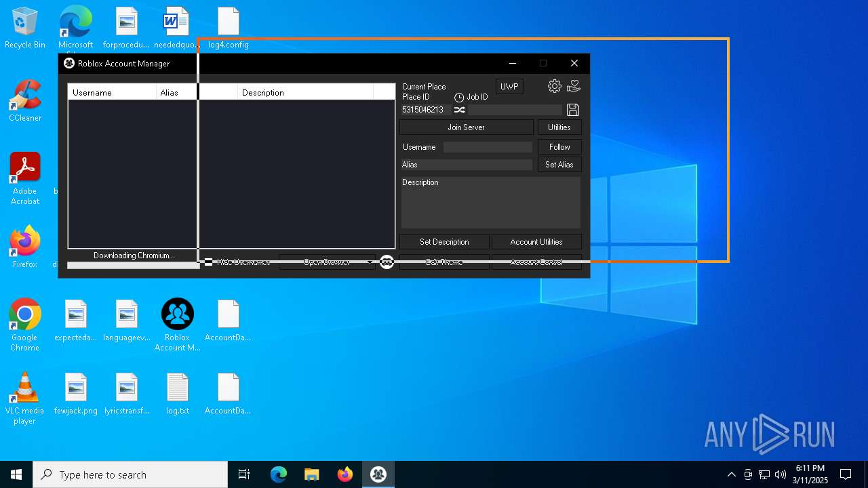Select the Adobe Acrobat desktop shortcut

(x=25, y=179)
